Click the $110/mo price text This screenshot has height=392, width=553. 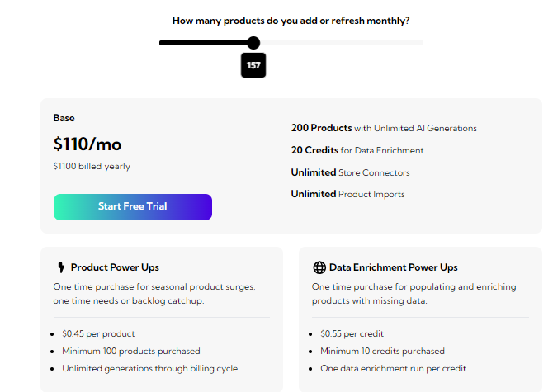[x=87, y=144]
